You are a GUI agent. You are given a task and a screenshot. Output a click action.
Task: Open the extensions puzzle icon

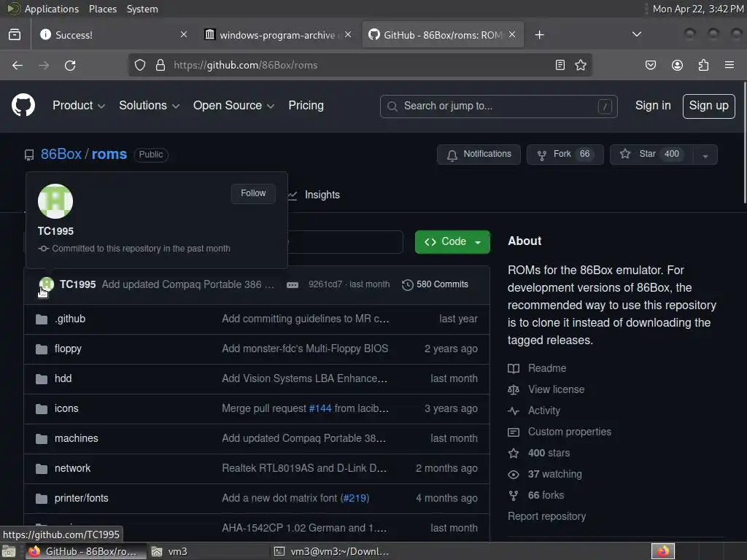point(704,65)
